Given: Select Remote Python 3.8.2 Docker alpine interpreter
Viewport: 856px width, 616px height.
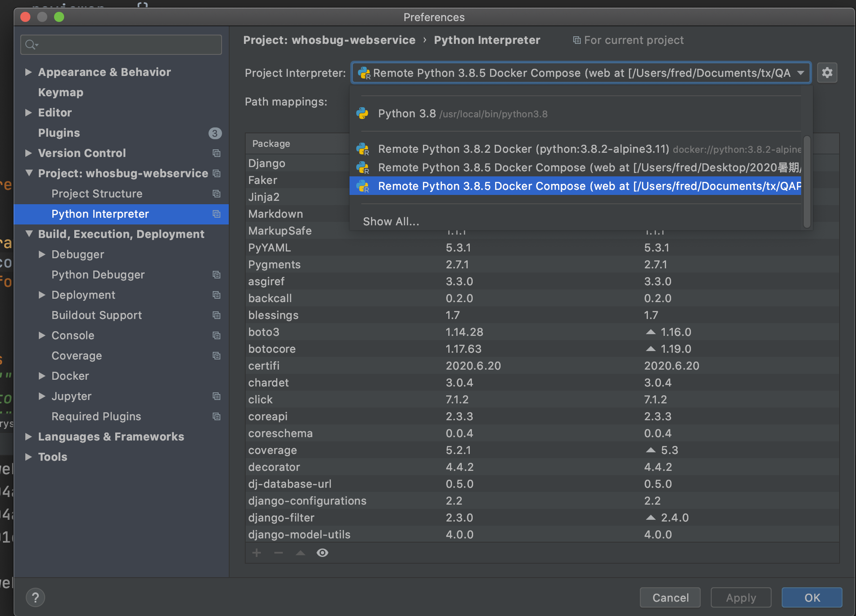Looking at the screenshot, I should [x=575, y=149].
